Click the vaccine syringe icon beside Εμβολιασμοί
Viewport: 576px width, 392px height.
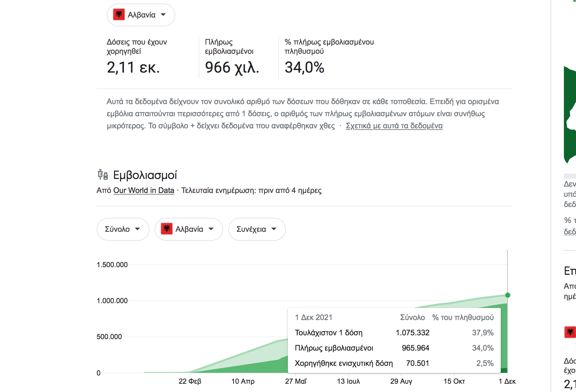(103, 175)
